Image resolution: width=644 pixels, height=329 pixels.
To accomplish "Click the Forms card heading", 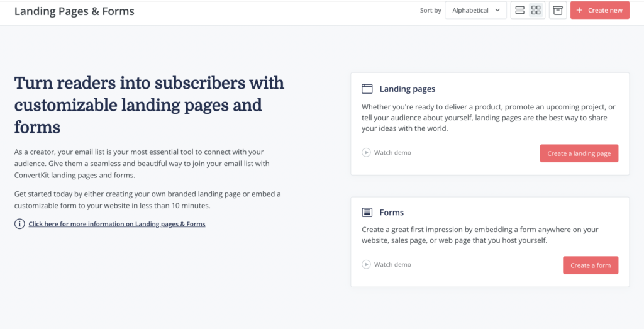I will coord(391,213).
